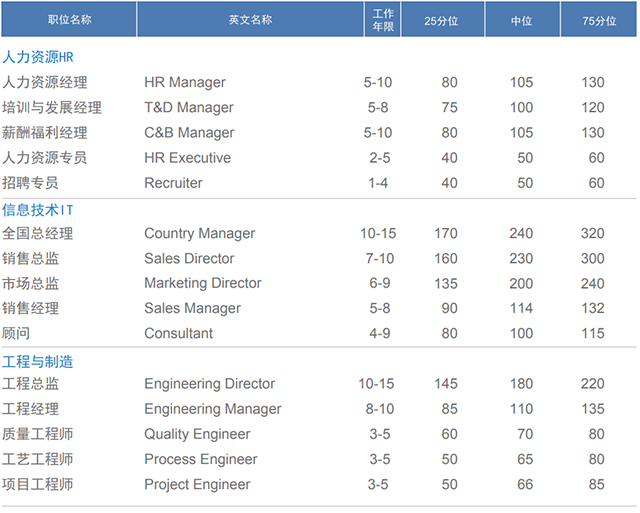Click the 市场总监 position cell
The width and height of the screenshot is (640, 513).
click(x=31, y=283)
